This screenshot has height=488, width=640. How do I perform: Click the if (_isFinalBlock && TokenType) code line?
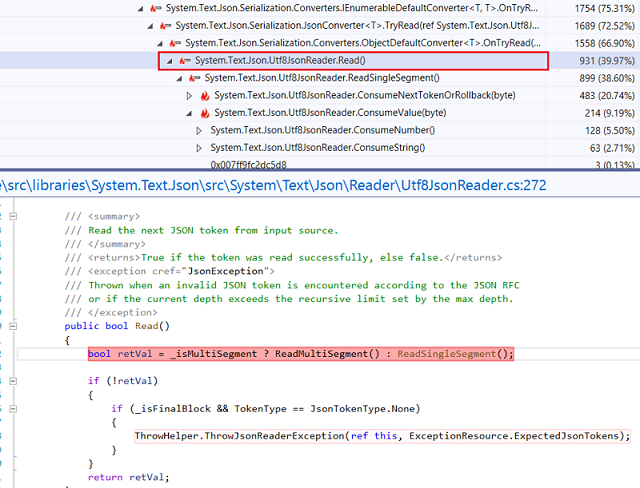click(266, 409)
